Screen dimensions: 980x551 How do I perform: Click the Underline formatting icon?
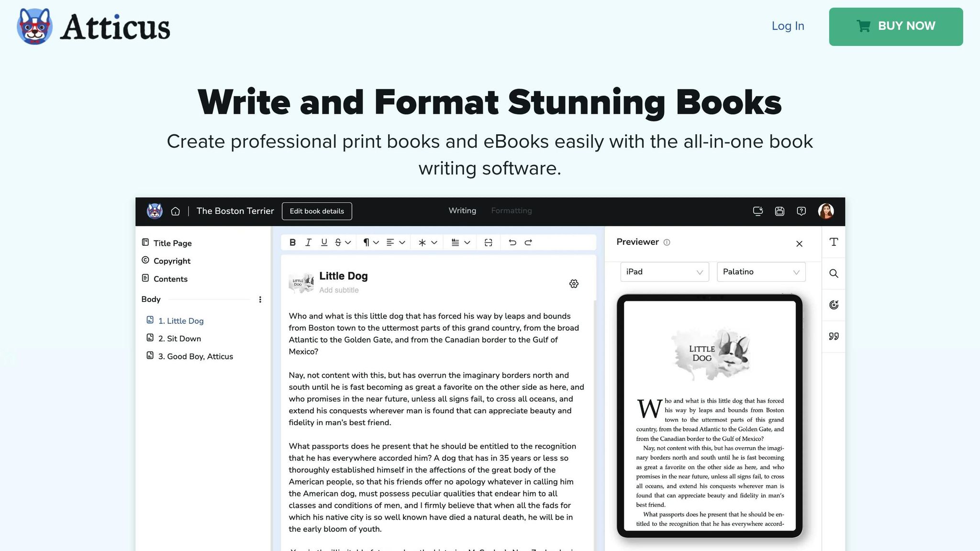point(324,242)
